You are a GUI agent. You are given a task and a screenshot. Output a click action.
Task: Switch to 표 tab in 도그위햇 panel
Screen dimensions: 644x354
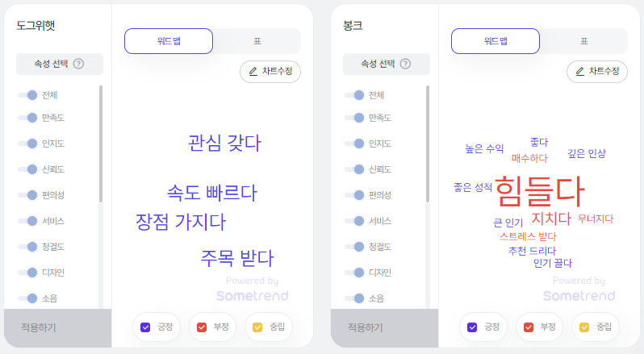click(x=257, y=41)
